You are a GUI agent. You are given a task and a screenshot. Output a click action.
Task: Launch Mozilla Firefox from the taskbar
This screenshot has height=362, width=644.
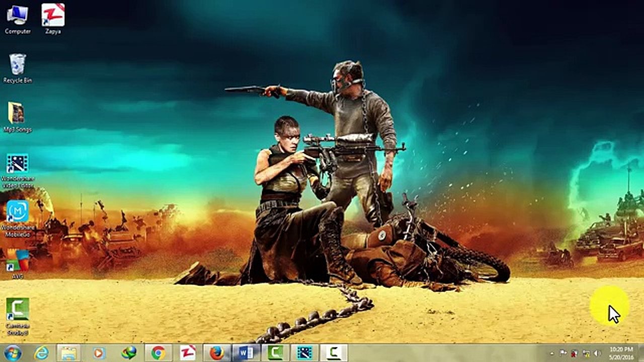click(217, 353)
